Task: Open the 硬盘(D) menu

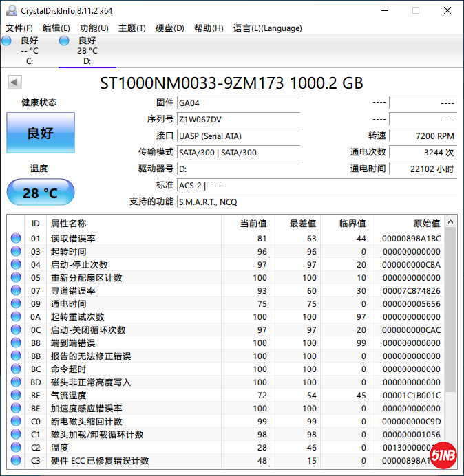Action: click(x=169, y=28)
